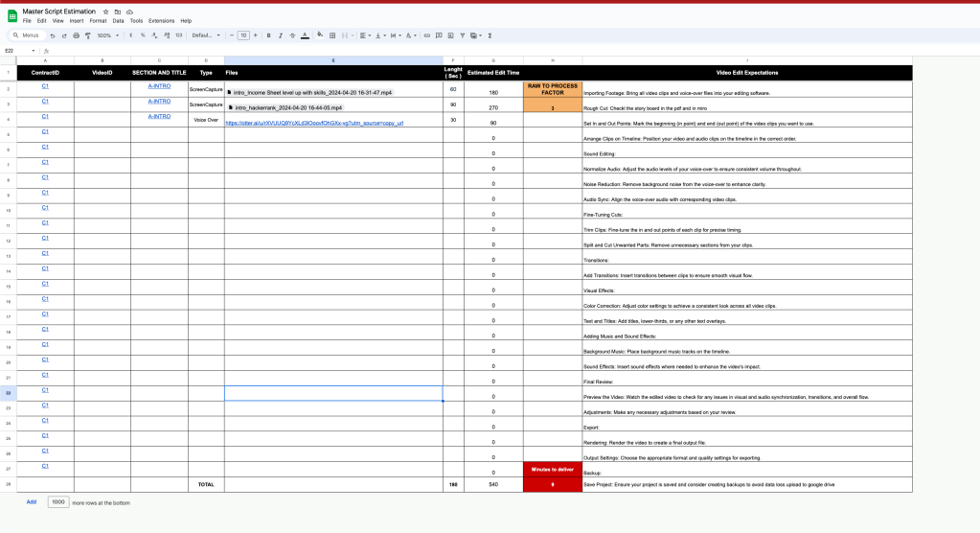Click the Menus search box
This screenshot has width=980, height=533.
tap(27, 35)
